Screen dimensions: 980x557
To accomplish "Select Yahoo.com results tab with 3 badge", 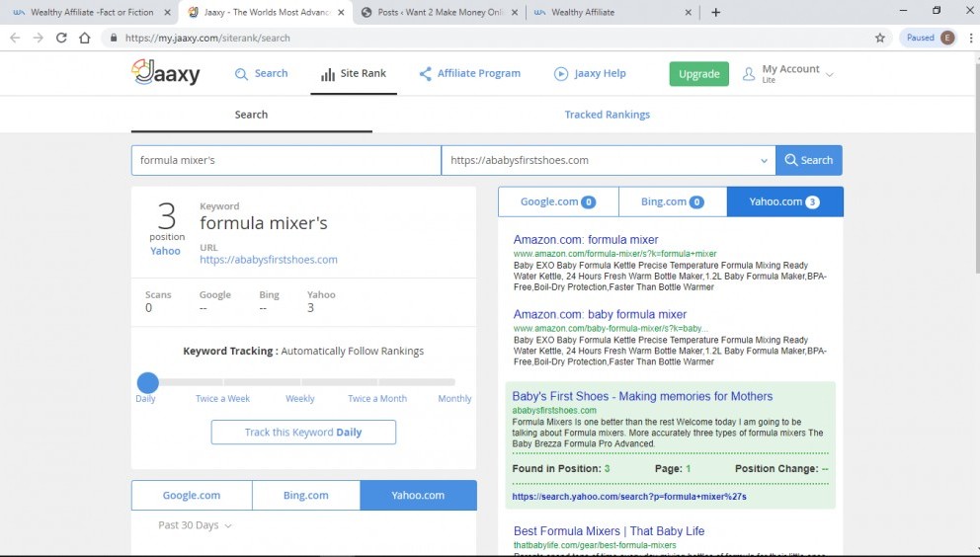I will (x=785, y=201).
